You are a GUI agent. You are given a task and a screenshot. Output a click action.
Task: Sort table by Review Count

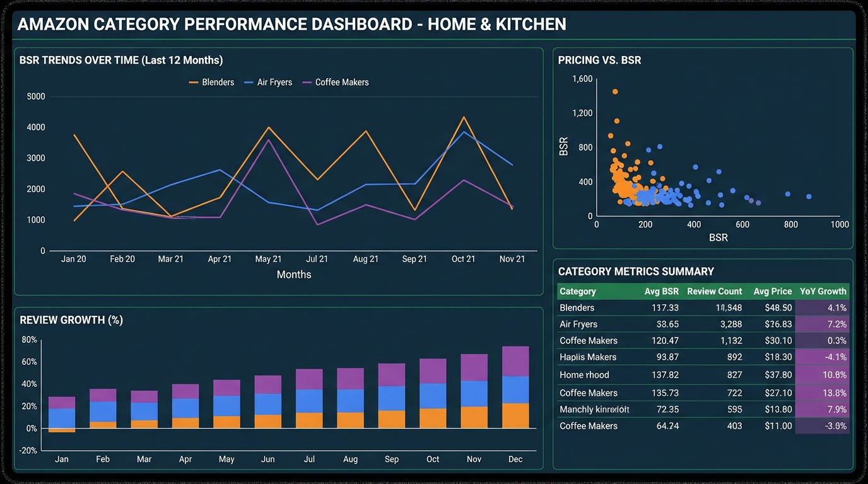714,291
